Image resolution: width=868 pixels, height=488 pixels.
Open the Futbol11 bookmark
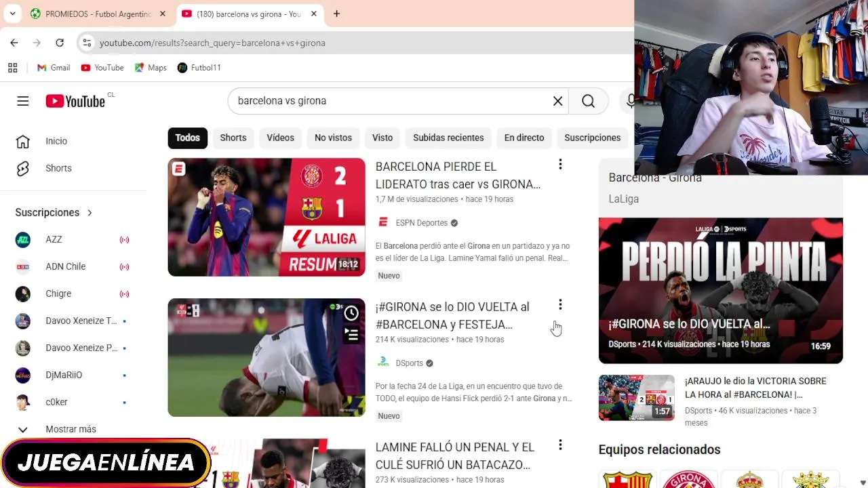coord(199,68)
